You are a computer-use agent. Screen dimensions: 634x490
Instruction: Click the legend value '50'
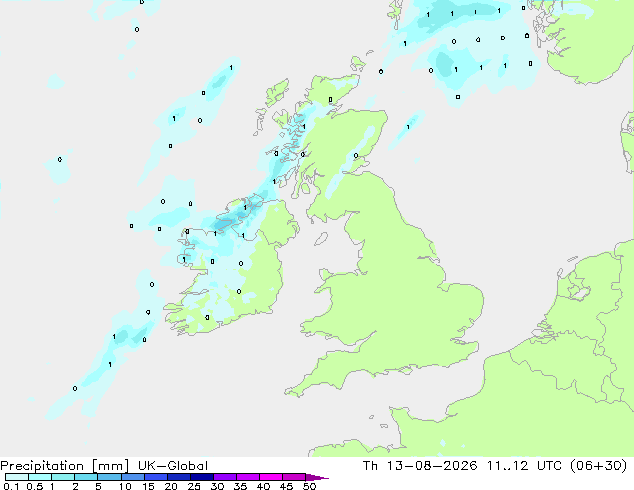pos(309,486)
